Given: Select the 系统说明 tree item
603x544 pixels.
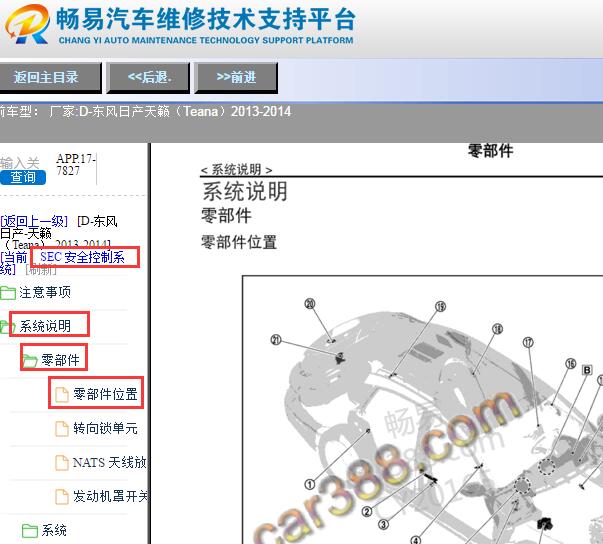Looking at the screenshot, I should [x=45, y=326].
